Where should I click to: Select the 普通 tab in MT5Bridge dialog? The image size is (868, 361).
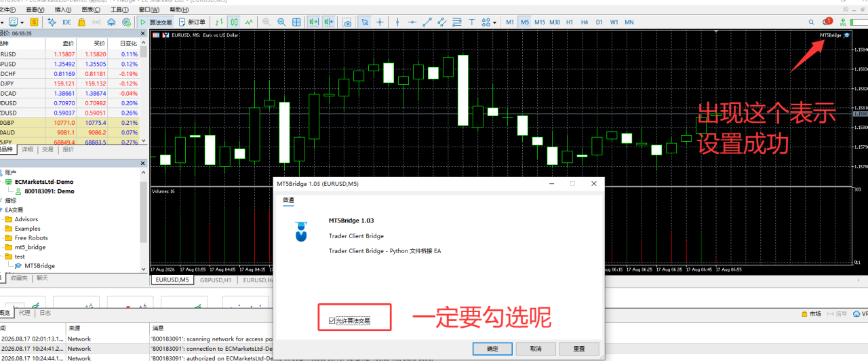pos(289,200)
